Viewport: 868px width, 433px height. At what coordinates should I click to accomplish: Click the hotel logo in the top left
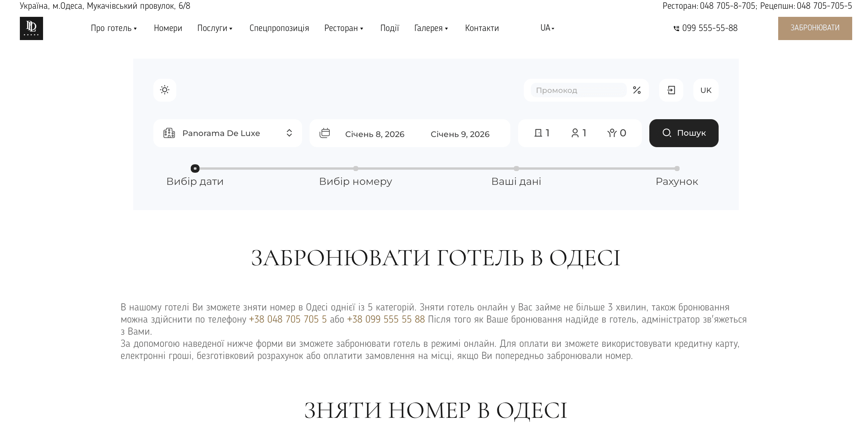[x=31, y=28]
